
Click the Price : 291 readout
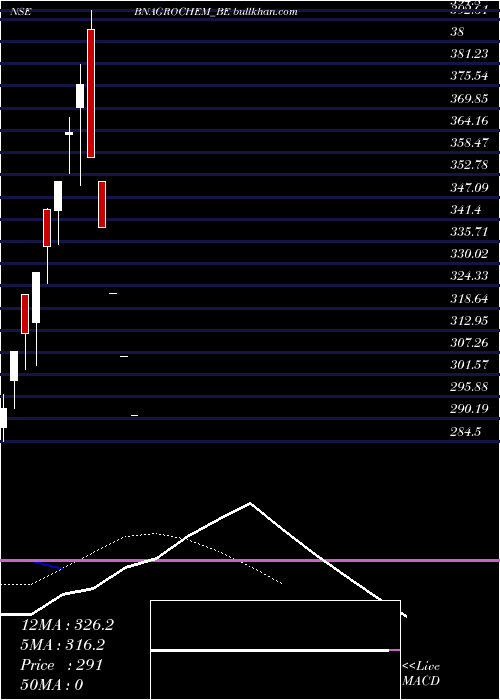(x=62, y=665)
